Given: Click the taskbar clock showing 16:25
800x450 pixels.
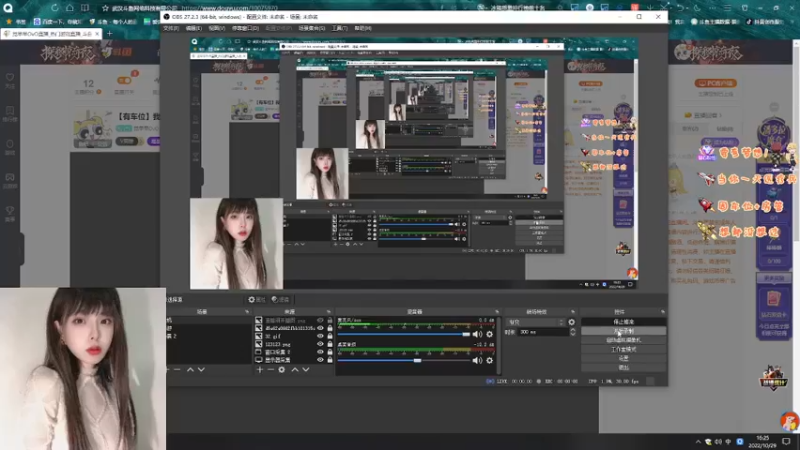Looking at the screenshot, I should click(x=762, y=441).
